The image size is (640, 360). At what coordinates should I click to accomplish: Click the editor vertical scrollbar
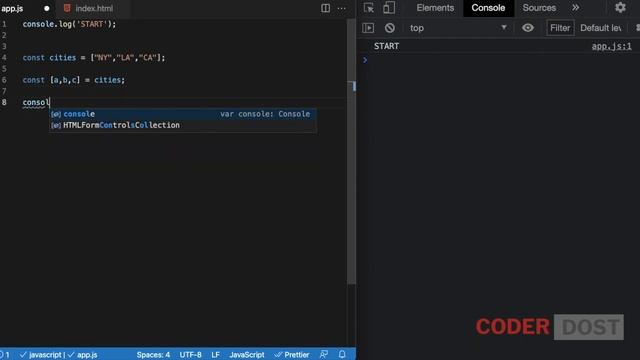[351, 151]
